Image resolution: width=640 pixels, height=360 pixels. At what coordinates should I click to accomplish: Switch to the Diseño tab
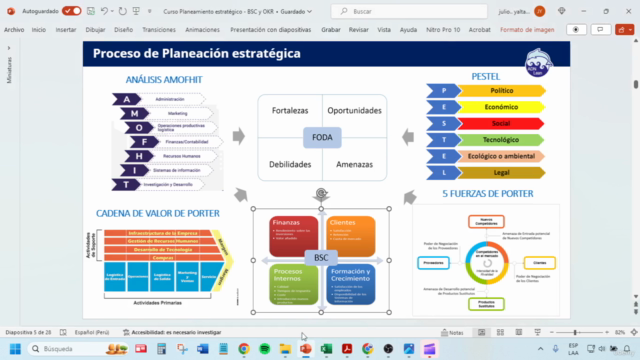(123, 30)
